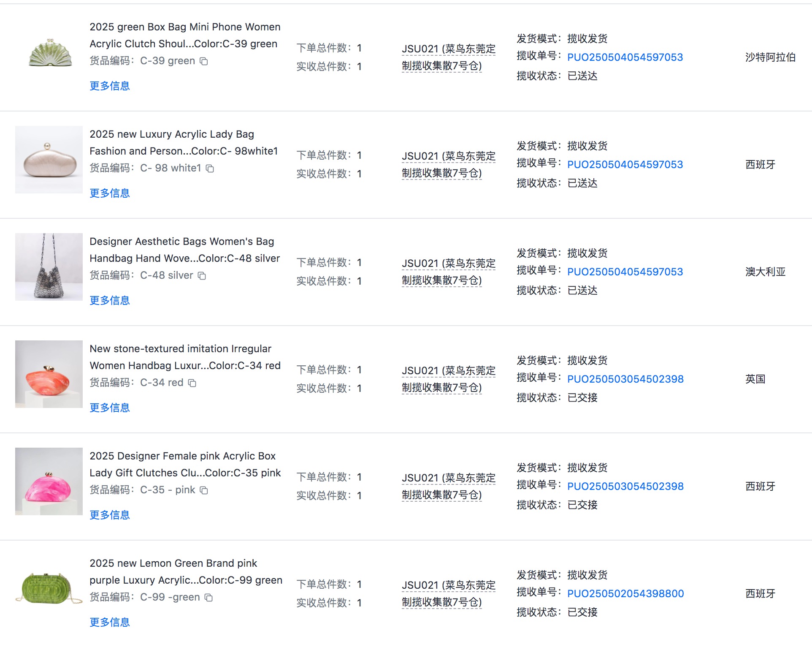Click JSU021 warehouse link in Lemon Green row
Image resolution: width=812 pixels, height=647 pixels.
click(x=448, y=593)
